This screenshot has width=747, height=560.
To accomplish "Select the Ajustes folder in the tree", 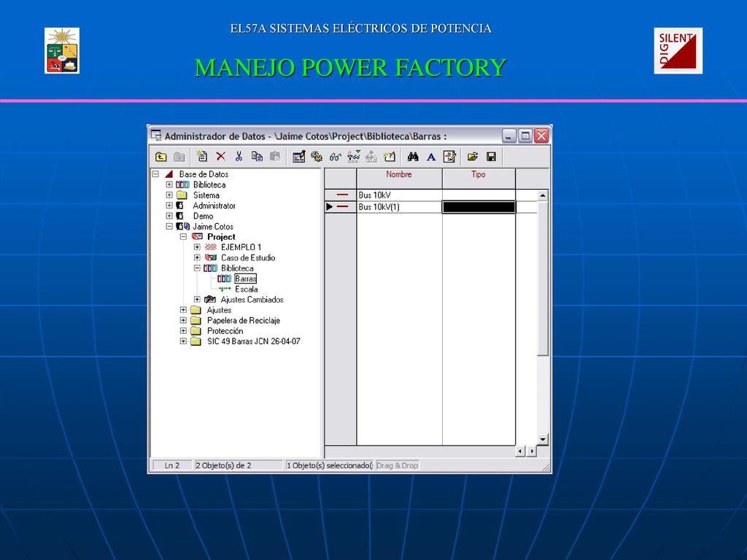I will (219, 310).
